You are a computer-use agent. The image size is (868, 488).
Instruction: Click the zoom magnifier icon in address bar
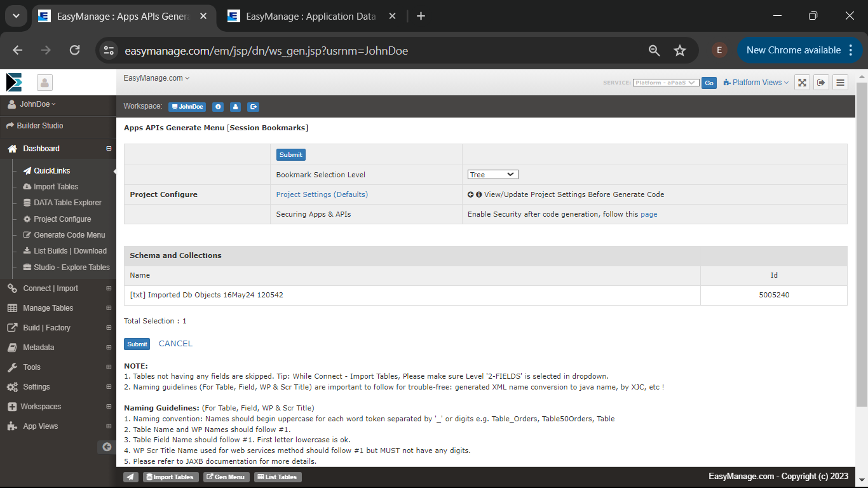point(654,50)
